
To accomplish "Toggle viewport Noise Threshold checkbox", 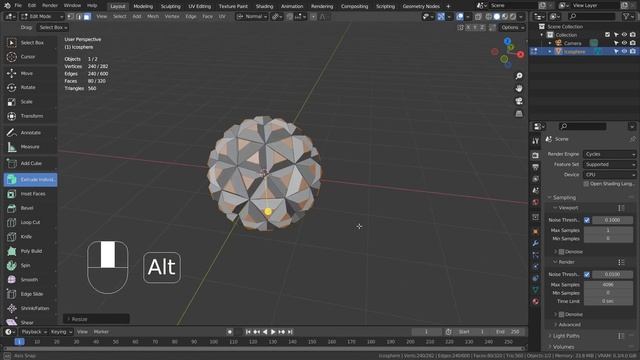I will tap(587, 220).
